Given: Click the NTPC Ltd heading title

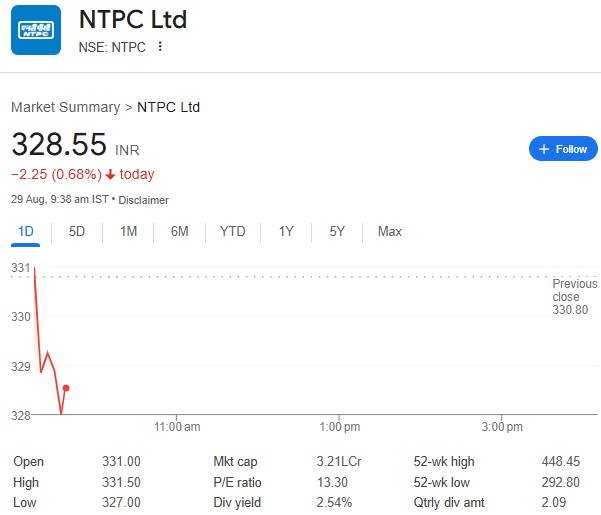Looking at the screenshot, I should pyautogui.click(x=133, y=19).
